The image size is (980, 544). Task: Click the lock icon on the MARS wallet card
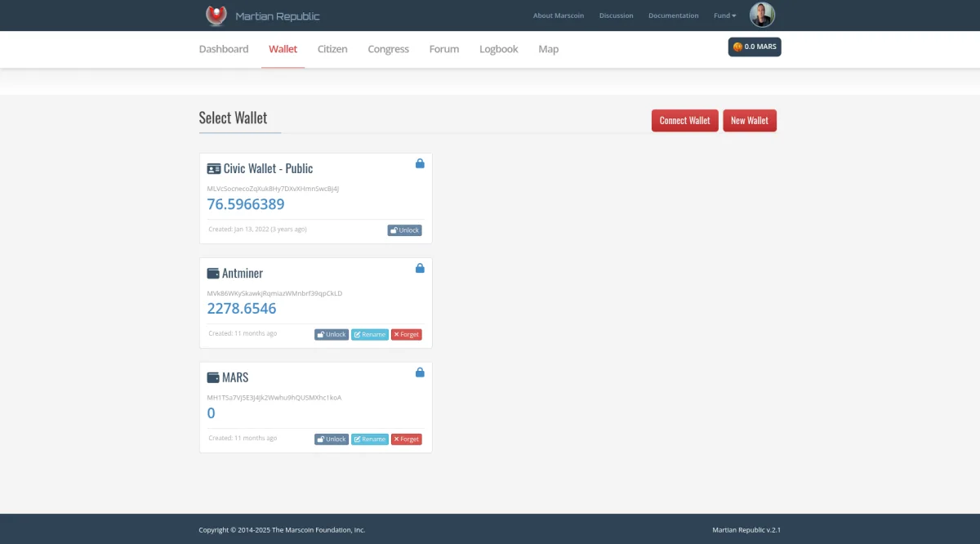click(x=420, y=372)
